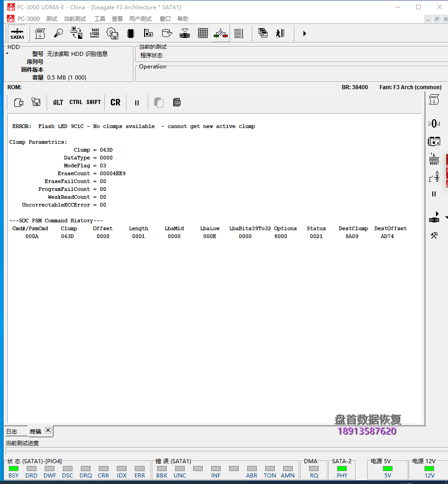Click the binary info scroll icon on right sidebar
The image size is (448, 484).
(434, 99)
